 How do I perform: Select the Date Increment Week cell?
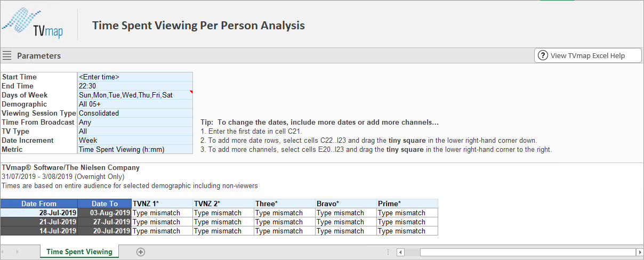click(135, 140)
